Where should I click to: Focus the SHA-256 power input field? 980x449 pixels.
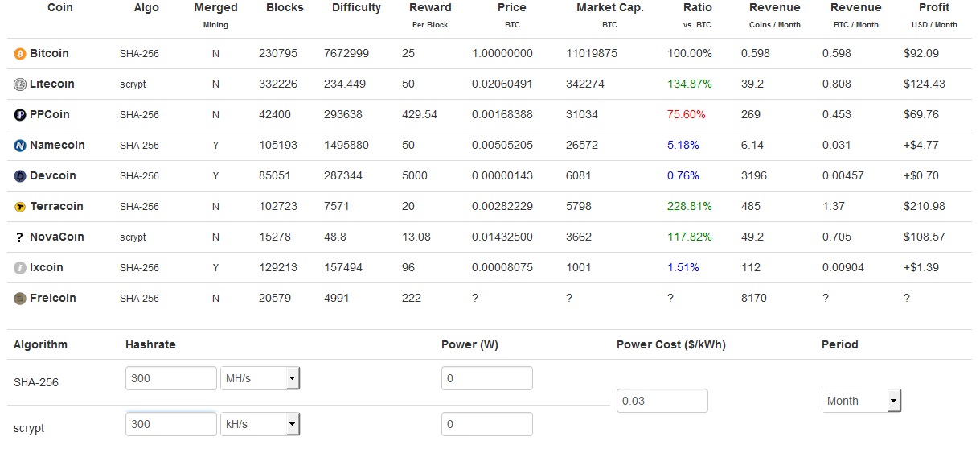[x=487, y=378]
